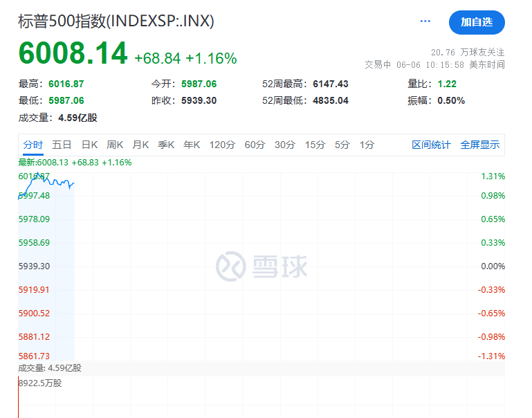Screen dimensions: 532x418
Task: Click the 昨收 value 5939.30
Action: [199, 100]
